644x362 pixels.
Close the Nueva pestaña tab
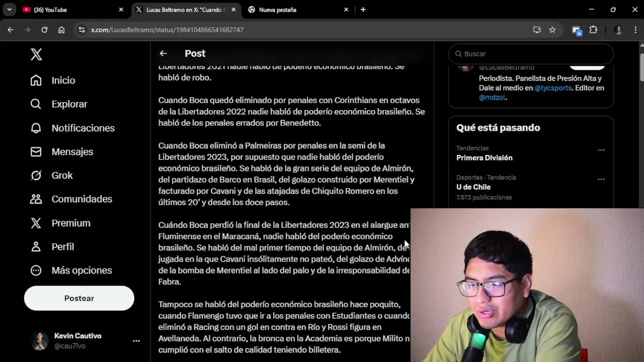(x=346, y=10)
